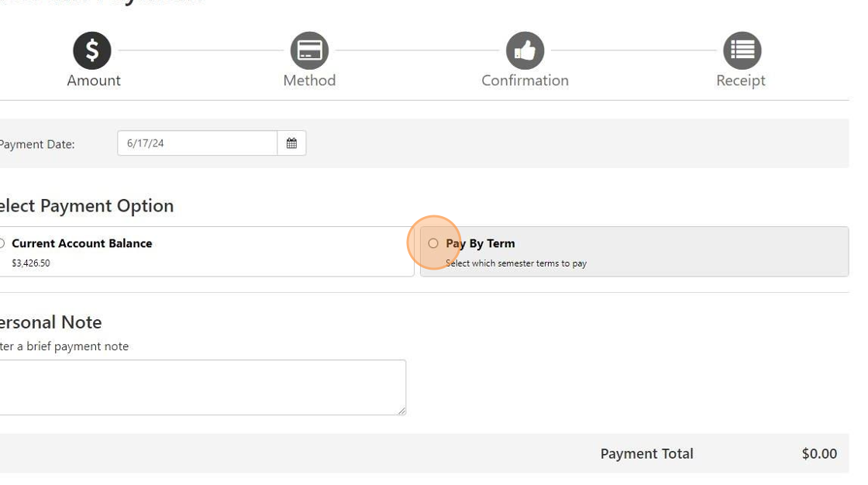Click the Personal Note text area
Viewport: 868px width, 485px height.
pos(201,387)
